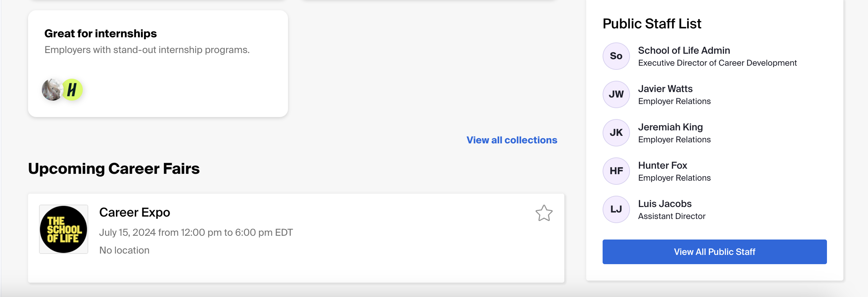The height and width of the screenshot is (297, 868).
Task: Open Hunter Fox staff profile name
Action: pos(663,165)
